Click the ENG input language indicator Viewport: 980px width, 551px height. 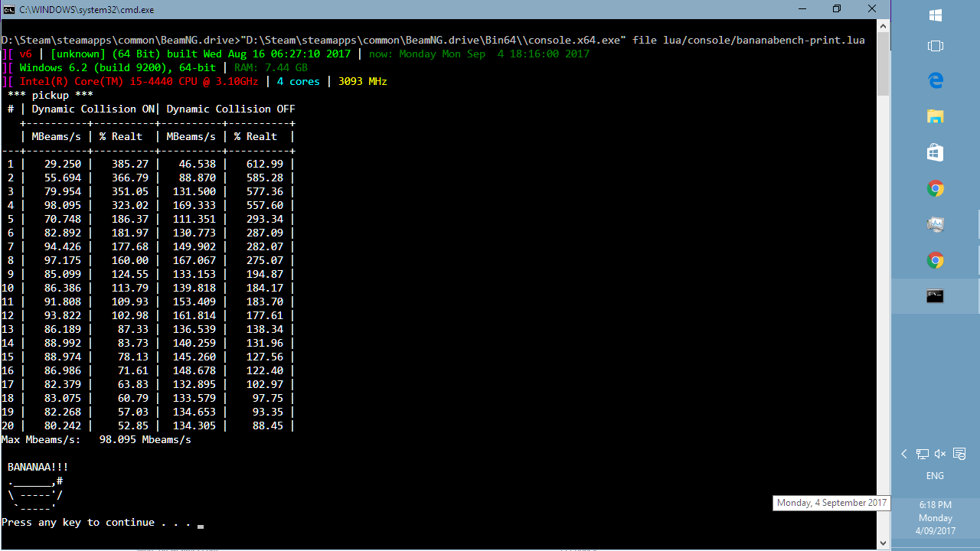(935, 475)
